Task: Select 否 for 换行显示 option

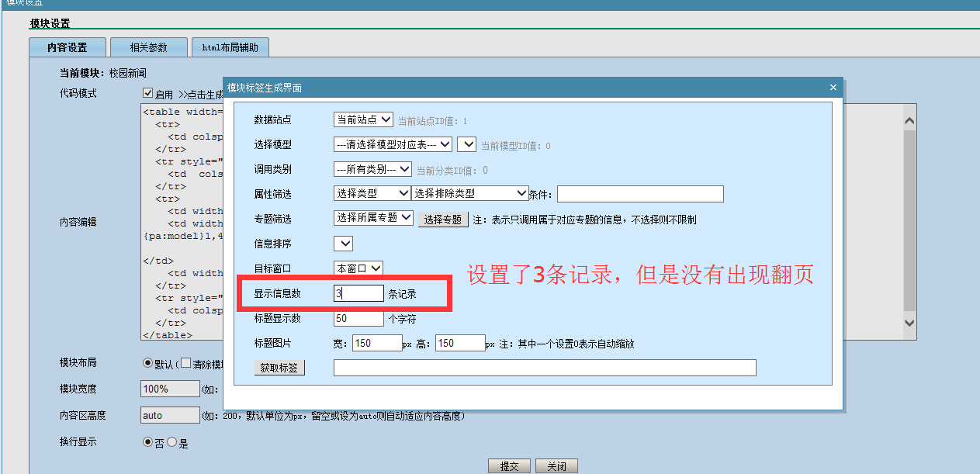Action: (x=147, y=442)
